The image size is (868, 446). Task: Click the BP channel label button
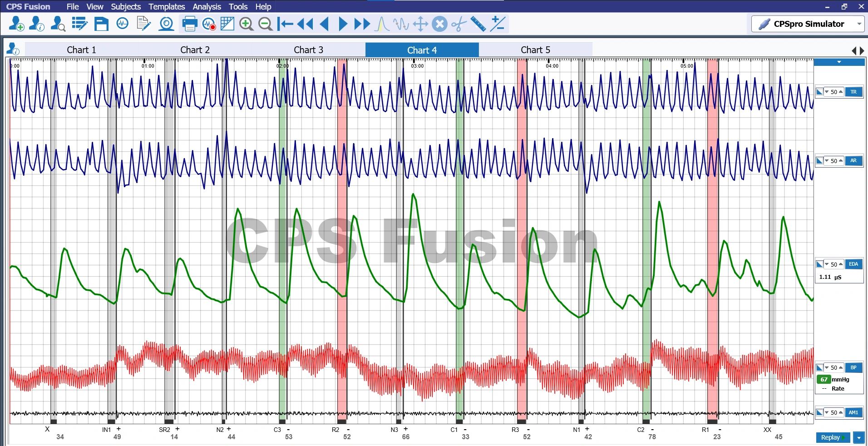[x=853, y=367]
